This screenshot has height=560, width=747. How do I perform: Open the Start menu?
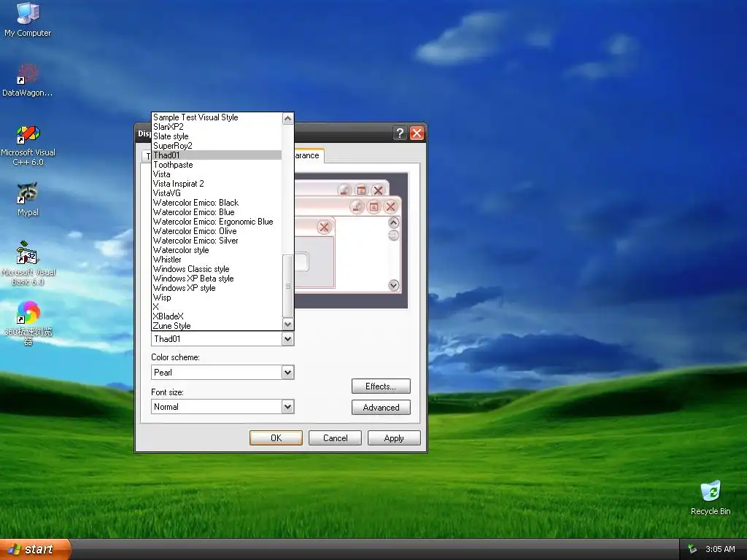[35, 549]
